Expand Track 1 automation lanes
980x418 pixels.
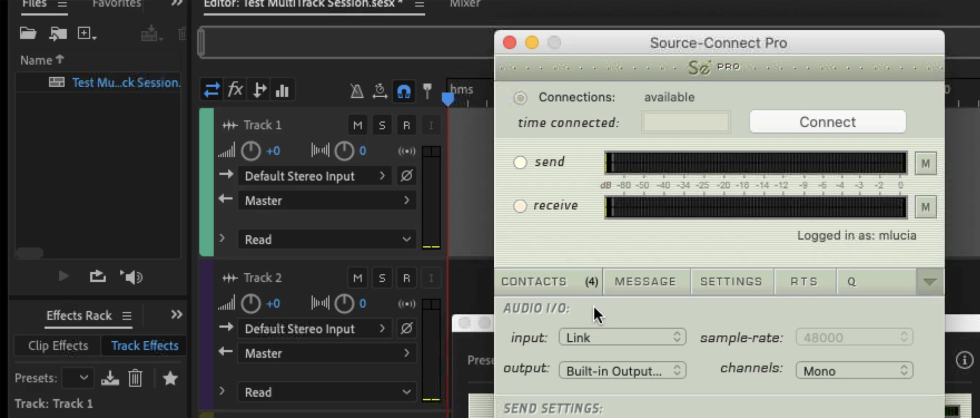coord(222,238)
